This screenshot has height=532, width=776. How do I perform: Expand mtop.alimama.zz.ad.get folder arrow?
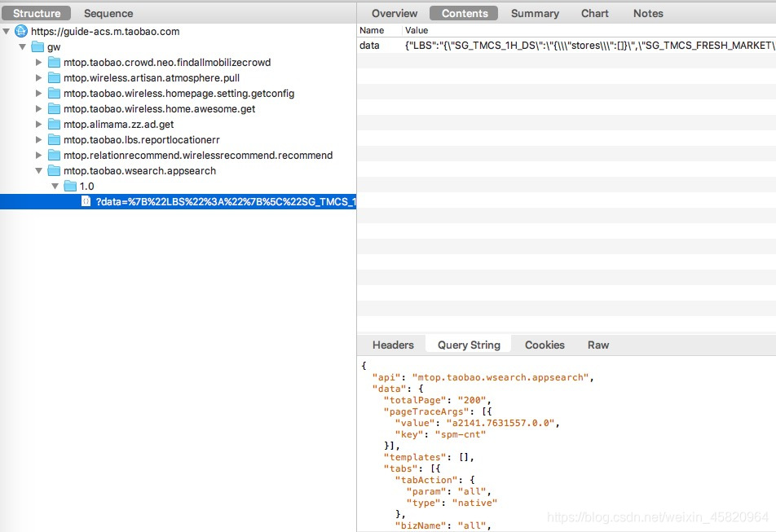(38, 124)
